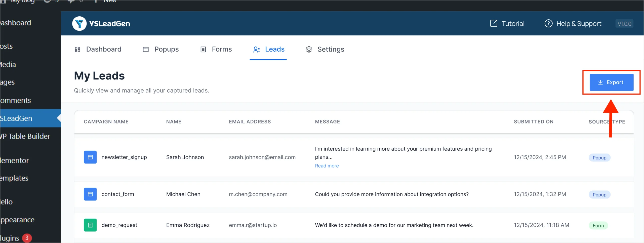
Task: Click the Forms document icon
Action: click(203, 49)
